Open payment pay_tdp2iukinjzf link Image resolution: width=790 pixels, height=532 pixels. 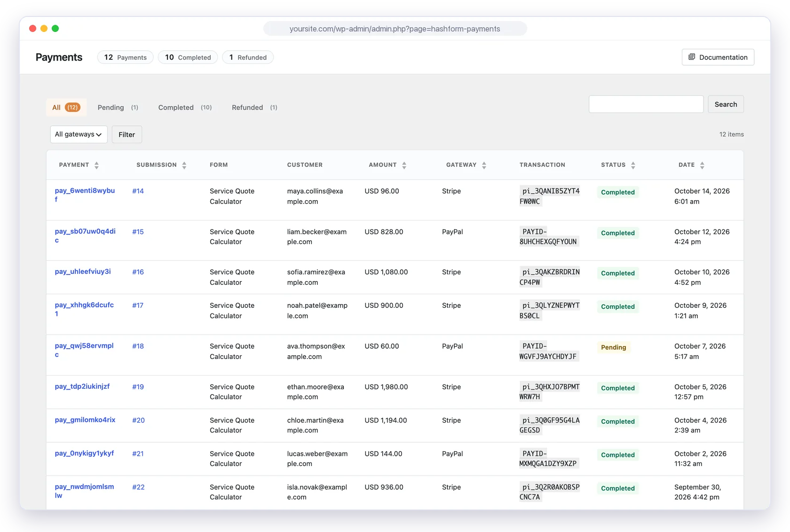pos(82,386)
